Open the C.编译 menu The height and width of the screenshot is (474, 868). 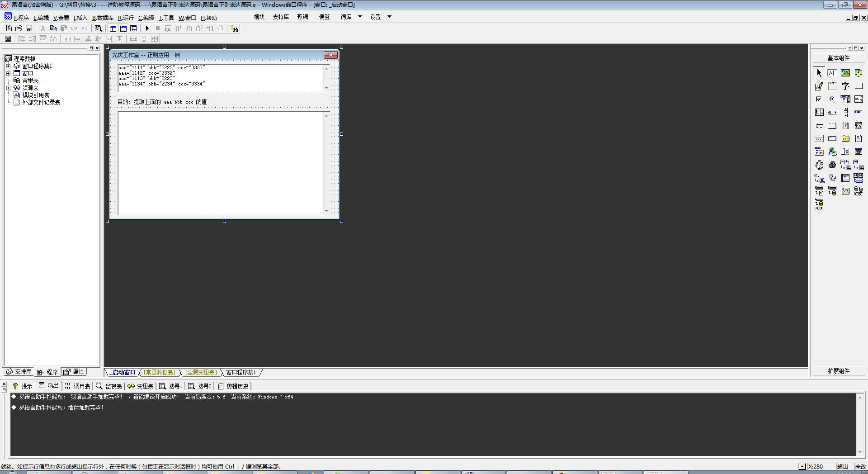[146, 18]
